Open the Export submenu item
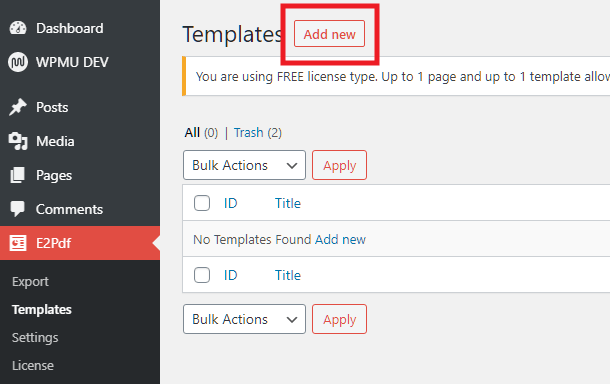The width and height of the screenshot is (610, 384). (x=30, y=281)
